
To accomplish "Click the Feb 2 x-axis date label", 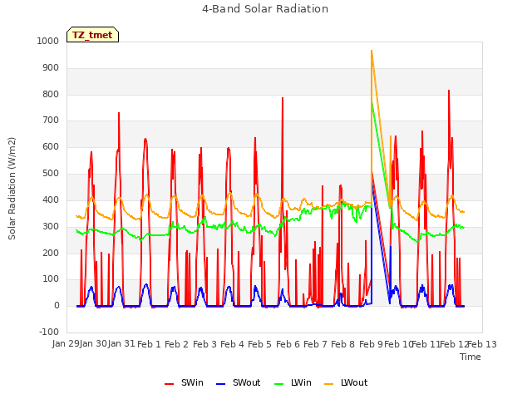I will coord(177,344).
